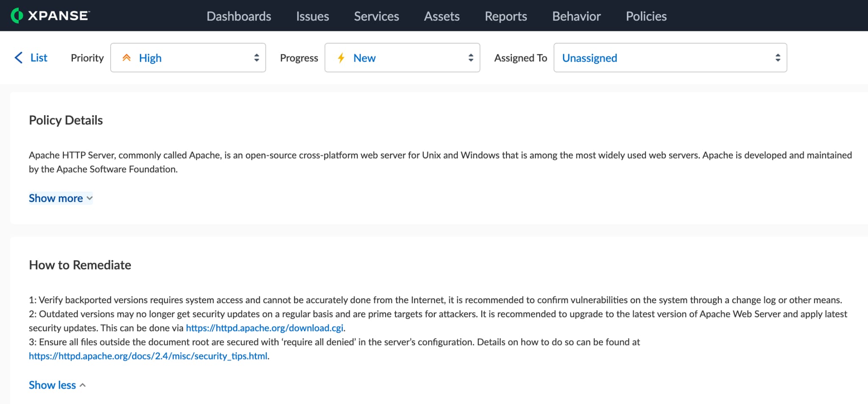Click the Policy Details heading
The image size is (868, 404).
66,120
